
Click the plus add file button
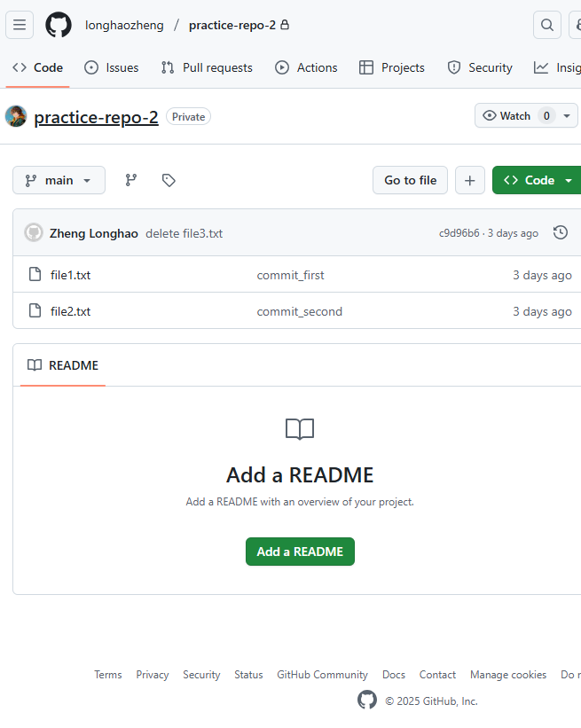(x=470, y=180)
